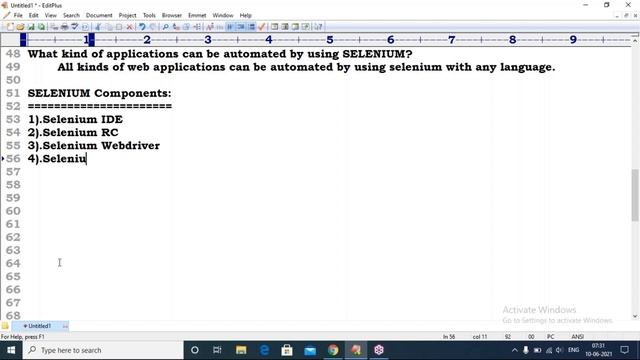Click the taskbar clock showing 07:31
The width and height of the screenshot is (640, 360).
click(598, 350)
